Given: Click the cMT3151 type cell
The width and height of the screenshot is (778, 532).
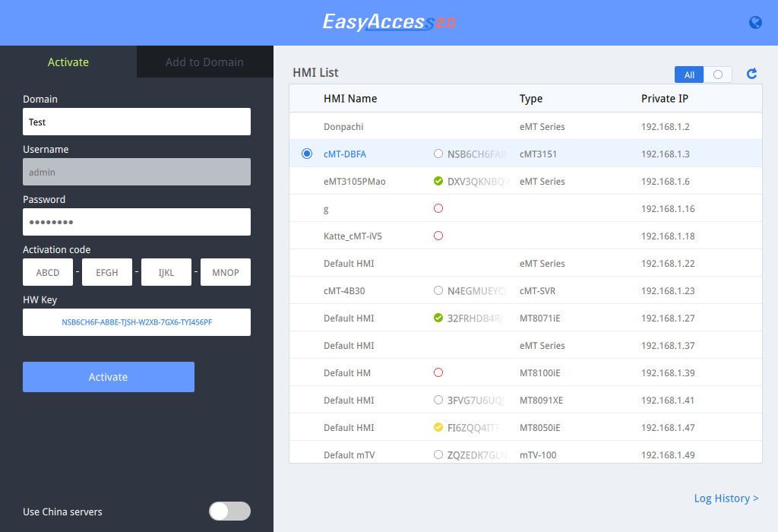Looking at the screenshot, I should (538, 154).
